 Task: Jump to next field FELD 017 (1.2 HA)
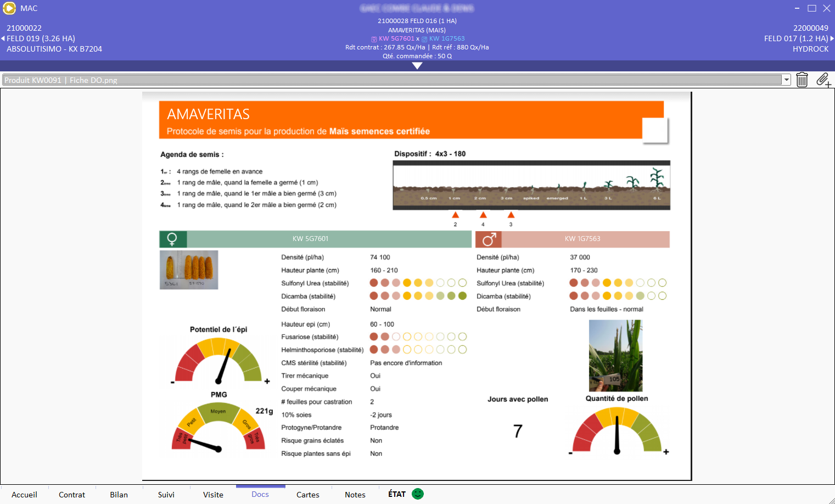pyautogui.click(x=796, y=38)
